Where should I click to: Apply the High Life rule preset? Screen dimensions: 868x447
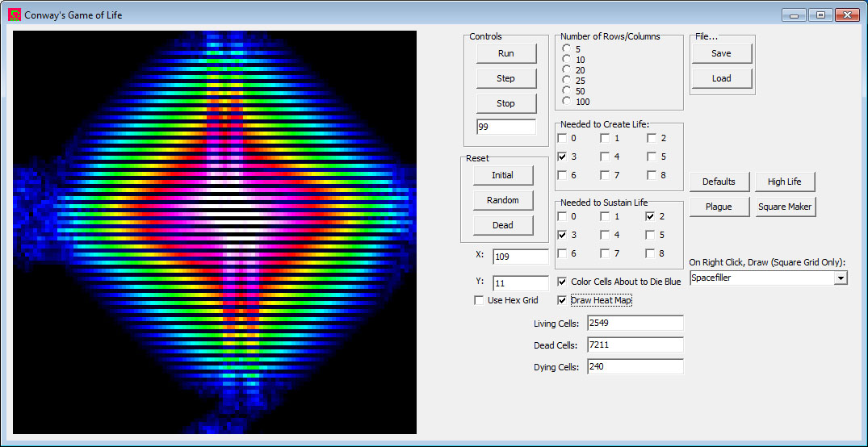pos(785,182)
